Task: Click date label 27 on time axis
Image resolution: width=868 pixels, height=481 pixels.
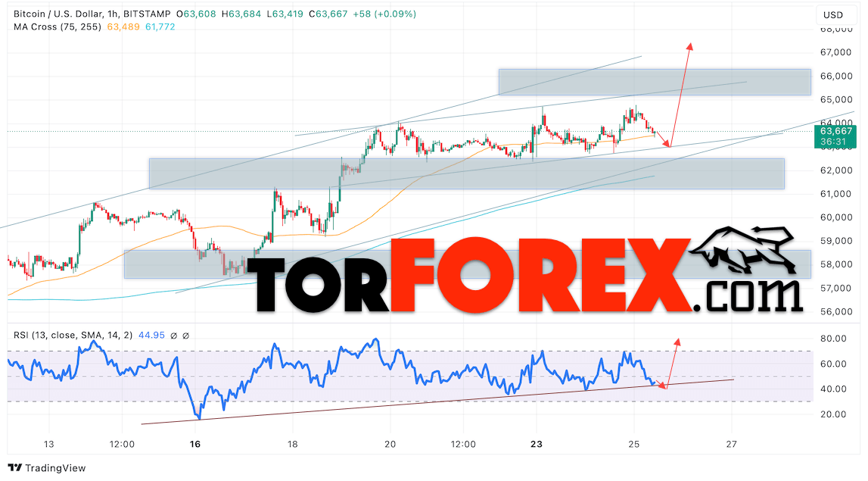Action: [732, 444]
